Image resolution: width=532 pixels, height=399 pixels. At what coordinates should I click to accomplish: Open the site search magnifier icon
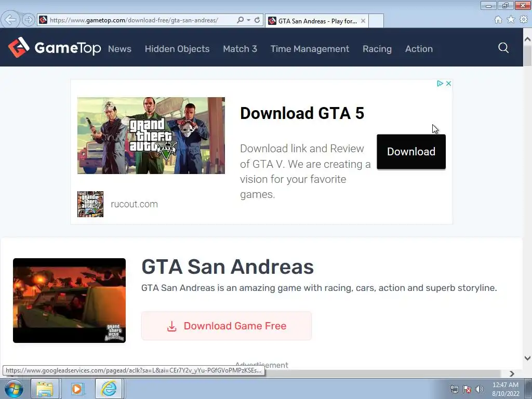503,48
